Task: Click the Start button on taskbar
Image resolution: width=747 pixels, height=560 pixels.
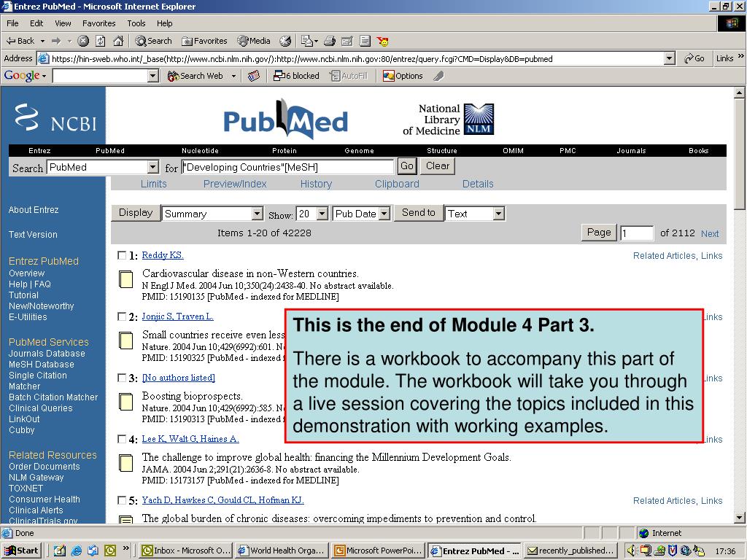Action: coord(21,551)
